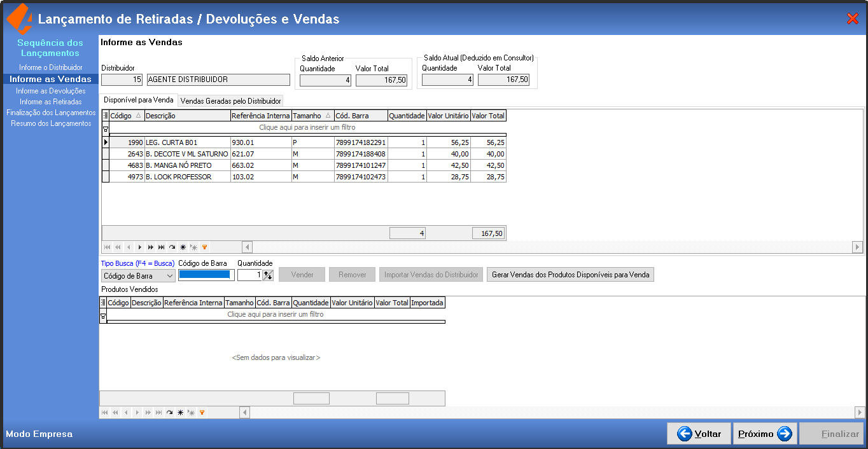Jump to last record in upper grid navigator

161,247
